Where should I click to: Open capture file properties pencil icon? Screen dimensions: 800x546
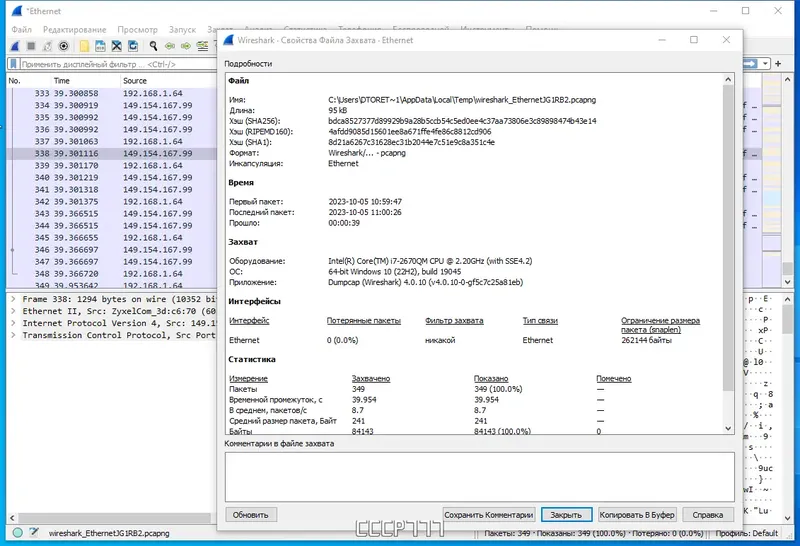pyautogui.click(x=34, y=533)
